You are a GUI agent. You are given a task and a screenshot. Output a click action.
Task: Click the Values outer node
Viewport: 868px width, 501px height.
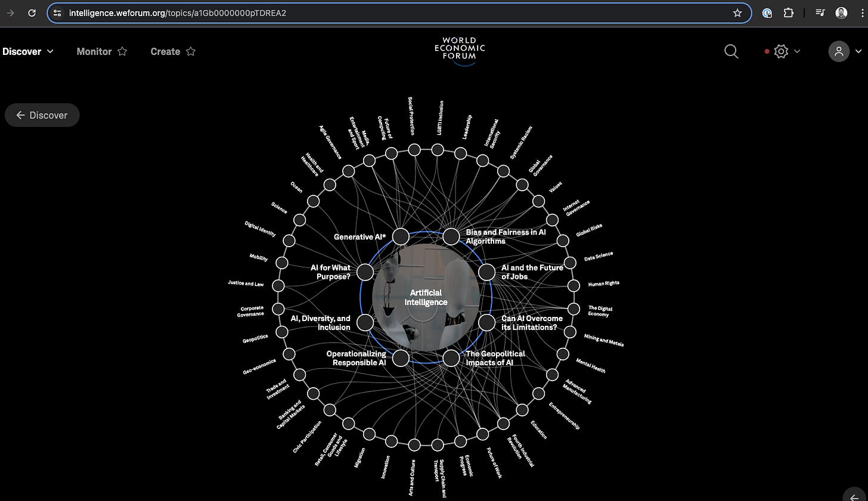539,201
